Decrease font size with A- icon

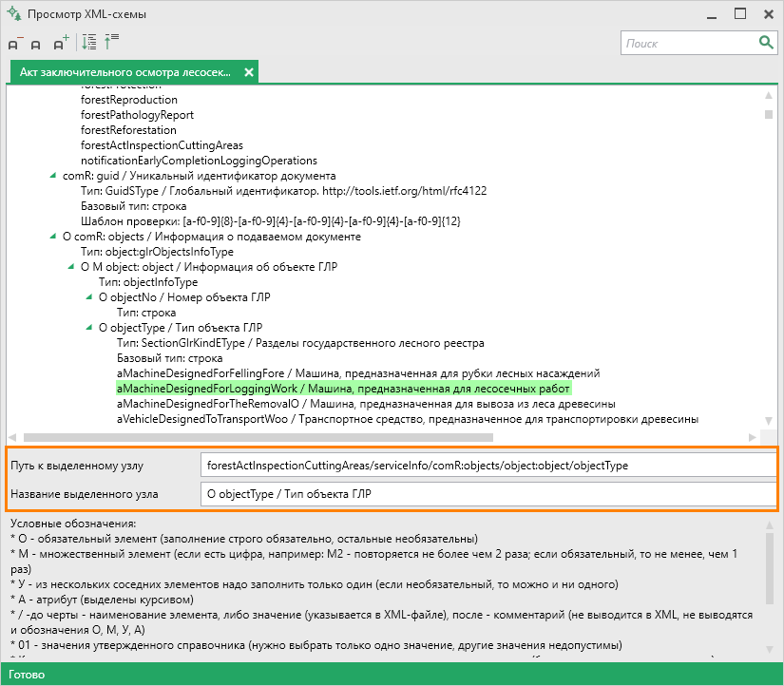[15, 43]
